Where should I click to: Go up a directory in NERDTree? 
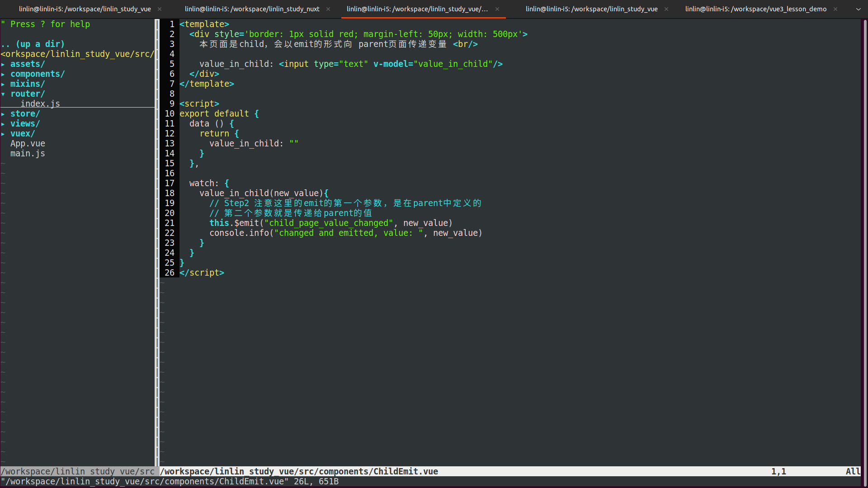[33, 44]
